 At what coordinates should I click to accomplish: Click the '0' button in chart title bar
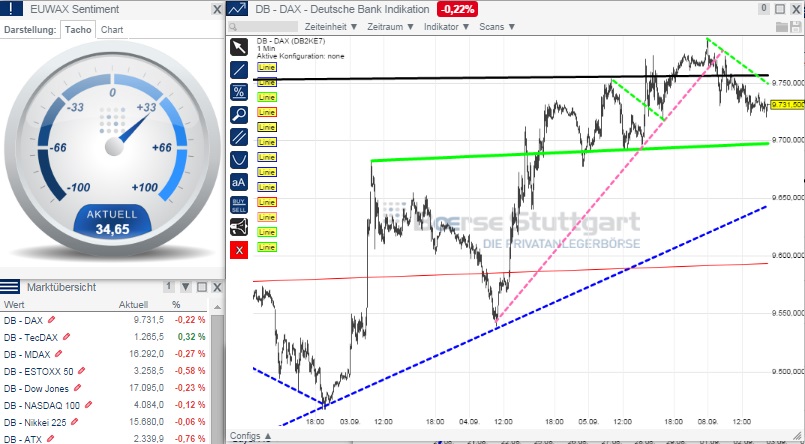click(x=764, y=9)
